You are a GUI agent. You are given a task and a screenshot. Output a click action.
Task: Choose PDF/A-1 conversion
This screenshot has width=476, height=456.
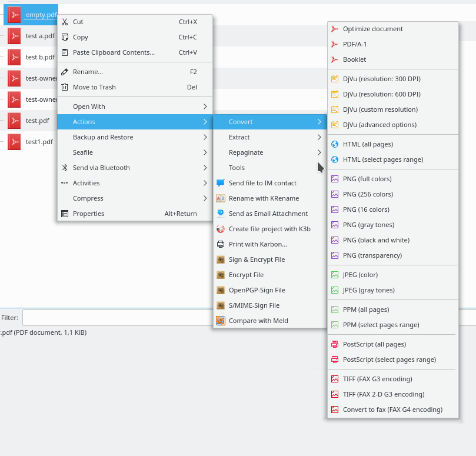[x=393, y=44]
